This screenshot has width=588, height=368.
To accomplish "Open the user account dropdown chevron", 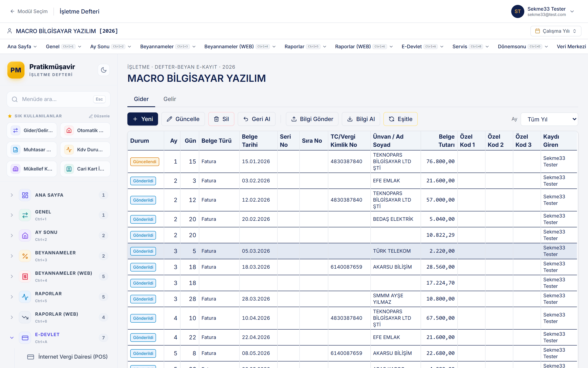I will point(572,11).
